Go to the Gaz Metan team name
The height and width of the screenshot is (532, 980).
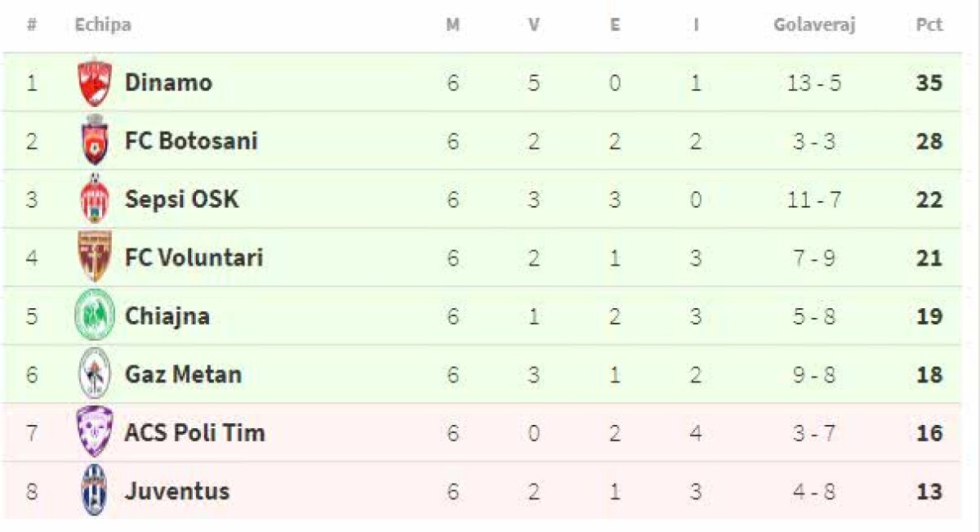pos(183,375)
